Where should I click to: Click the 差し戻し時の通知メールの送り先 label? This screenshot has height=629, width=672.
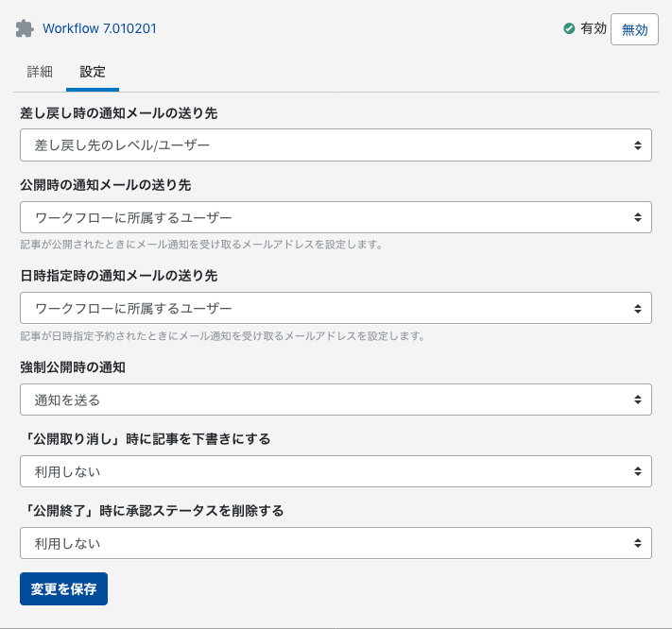(x=118, y=113)
